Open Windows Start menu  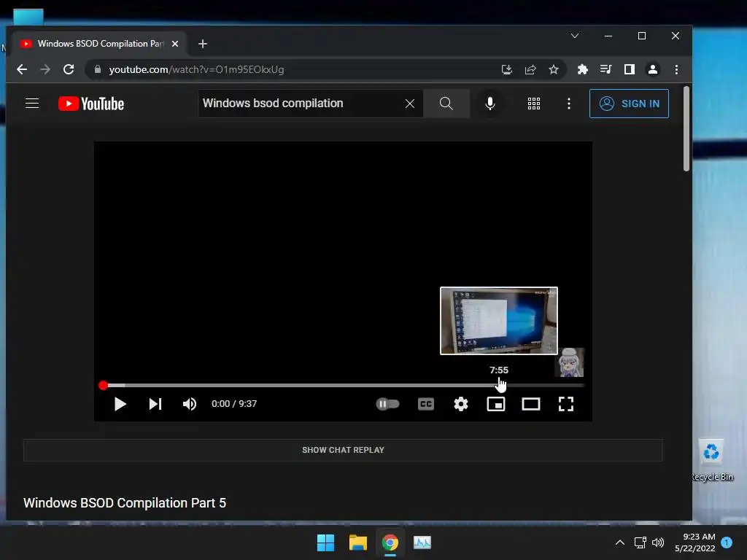[326, 542]
